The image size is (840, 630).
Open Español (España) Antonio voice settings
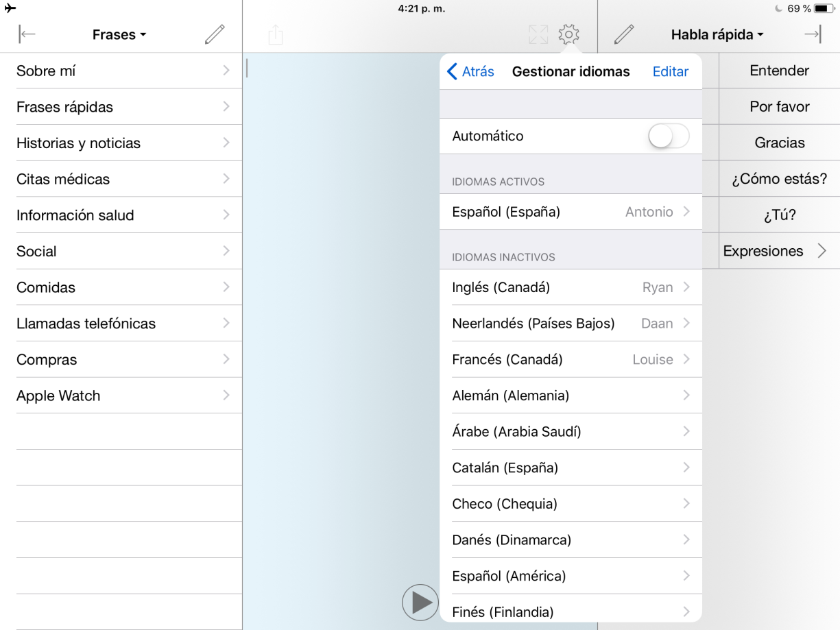click(x=571, y=212)
